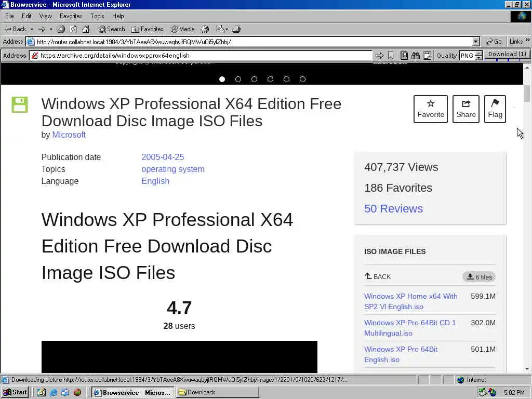Select the first carousel dot
This screenshot has height=399, width=532.
click(222, 79)
